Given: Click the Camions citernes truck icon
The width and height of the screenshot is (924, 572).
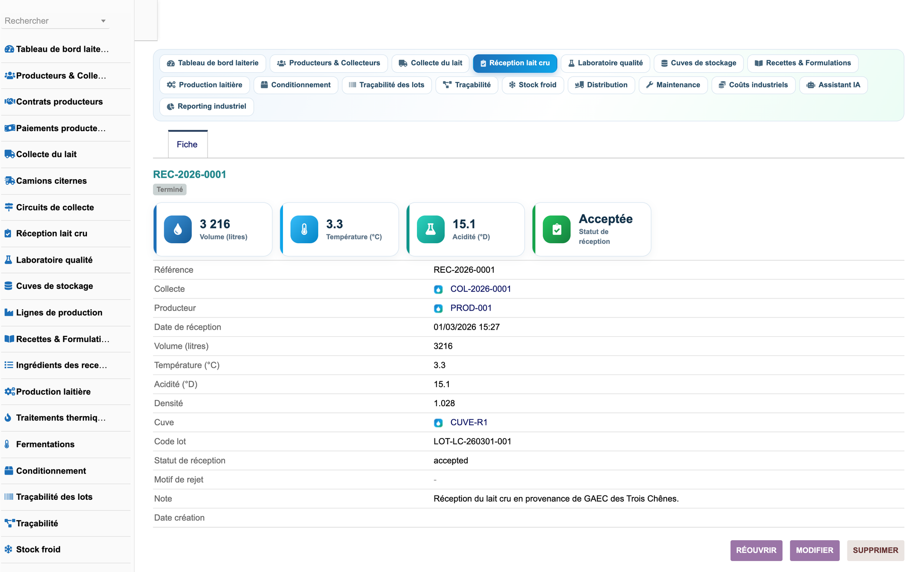Looking at the screenshot, I should point(9,181).
